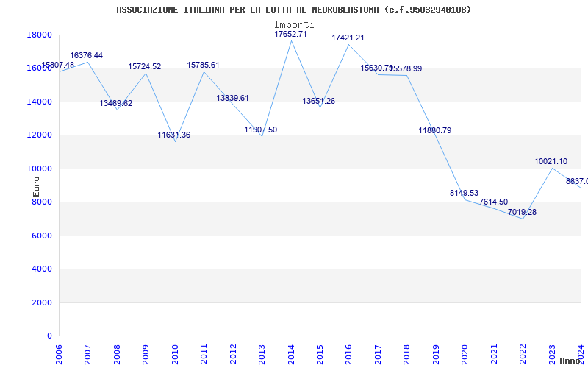Click the 2009 x-axis year label
Screen dimensions: 588x368
coord(146,354)
